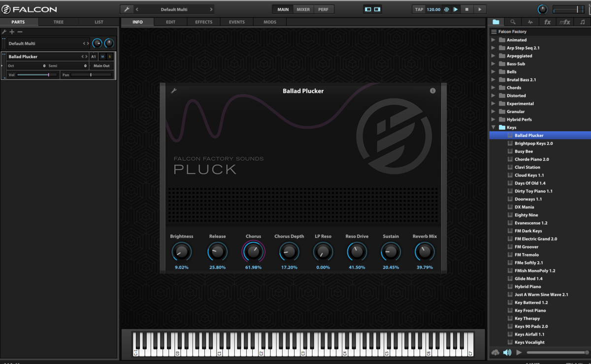The width and height of the screenshot is (591, 364).
Task: Expand the Chords folder
Action: click(493, 88)
